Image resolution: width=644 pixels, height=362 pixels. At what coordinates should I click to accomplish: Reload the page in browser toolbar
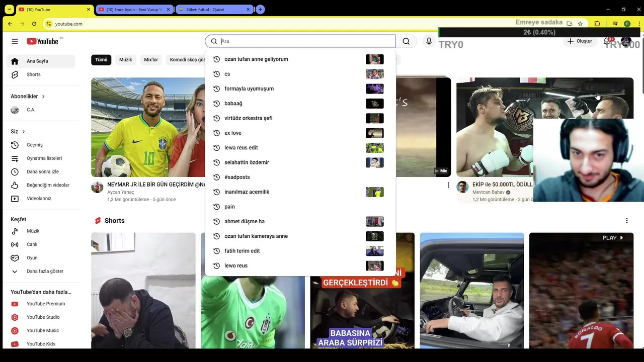click(x=34, y=24)
